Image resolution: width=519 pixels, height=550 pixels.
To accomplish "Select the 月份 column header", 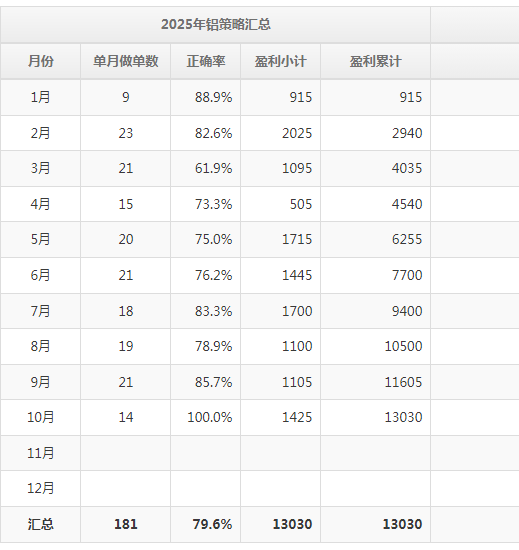I will (x=40, y=61).
